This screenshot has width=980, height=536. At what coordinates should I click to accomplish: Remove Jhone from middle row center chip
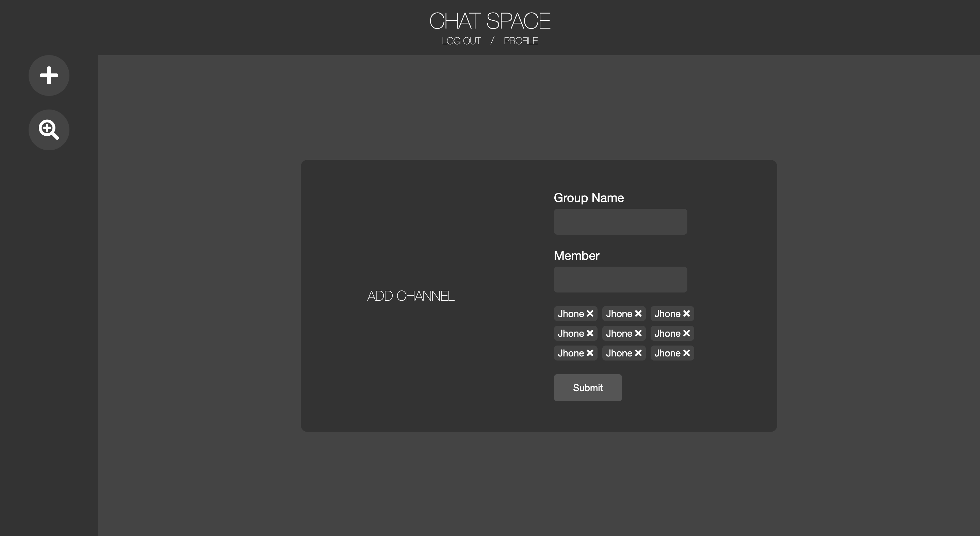[x=638, y=333]
